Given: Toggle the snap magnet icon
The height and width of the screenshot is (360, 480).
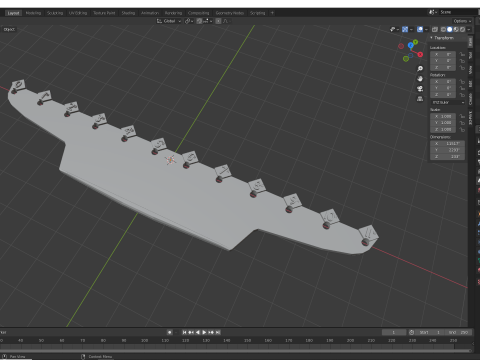Looking at the screenshot, I should [x=199, y=21].
